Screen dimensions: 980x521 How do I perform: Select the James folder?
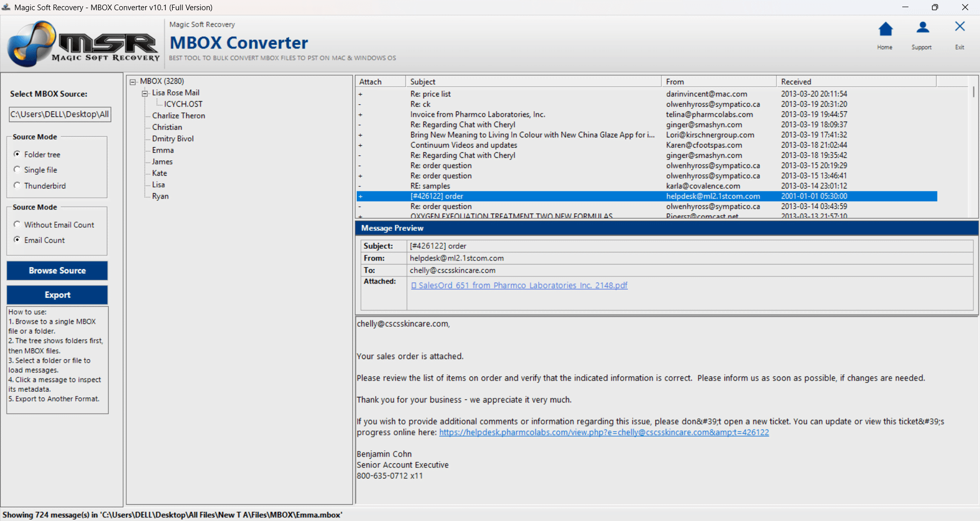coord(162,162)
